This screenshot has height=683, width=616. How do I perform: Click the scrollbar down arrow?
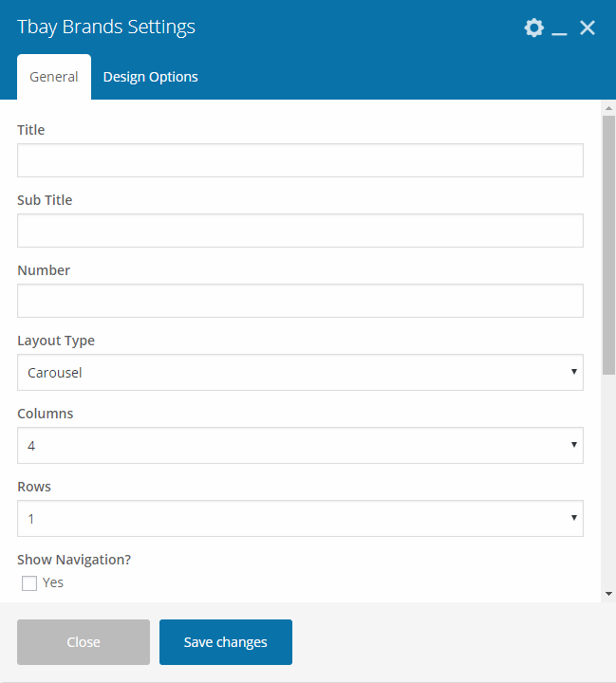[x=608, y=594]
